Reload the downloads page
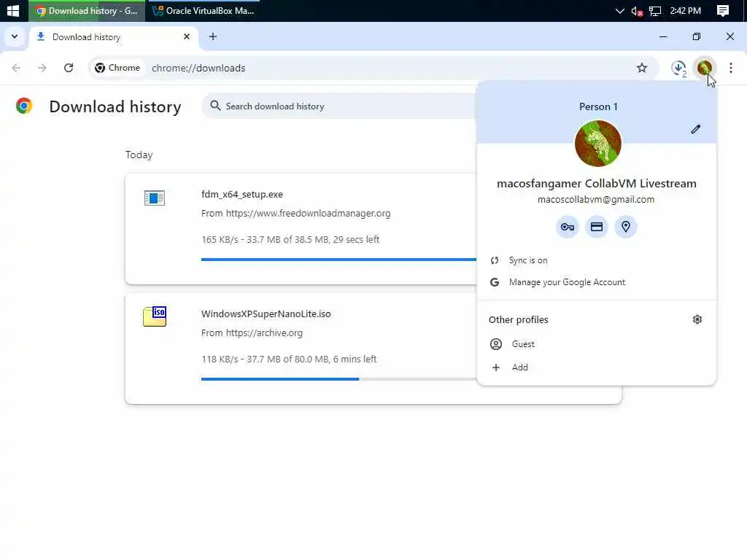747x560 pixels. (x=69, y=68)
